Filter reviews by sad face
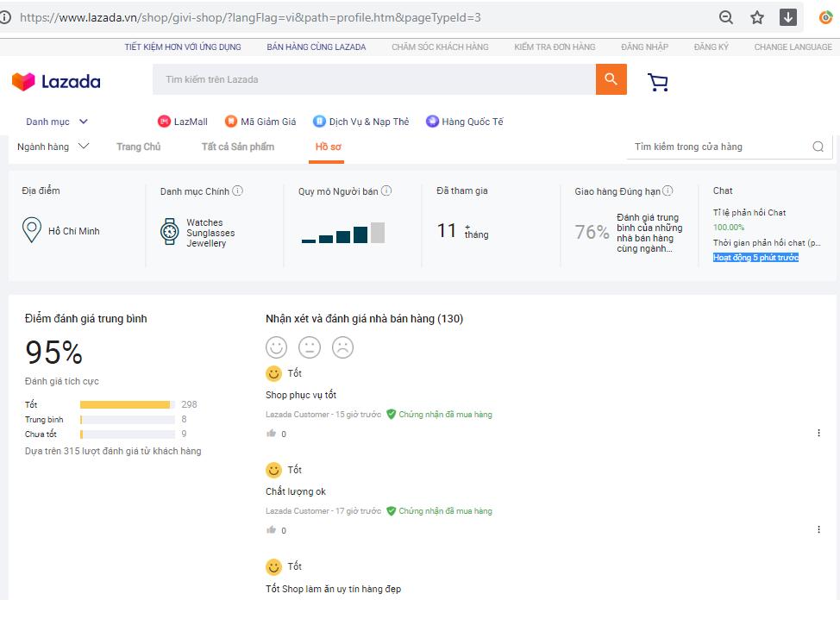840x625 pixels. [x=343, y=347]
